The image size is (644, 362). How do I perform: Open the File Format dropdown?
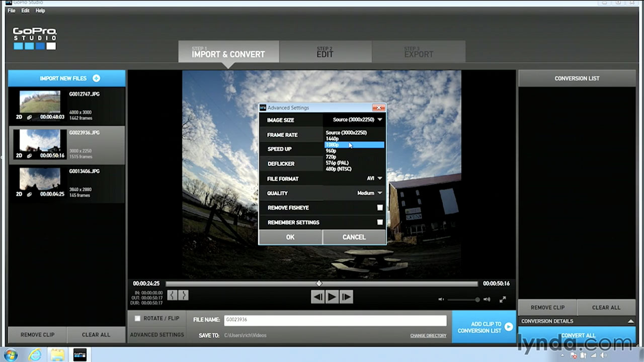pos(380,178)
